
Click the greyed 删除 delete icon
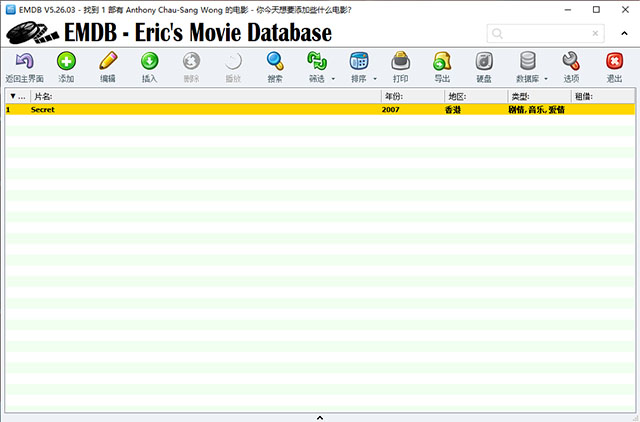click(191, 61)
